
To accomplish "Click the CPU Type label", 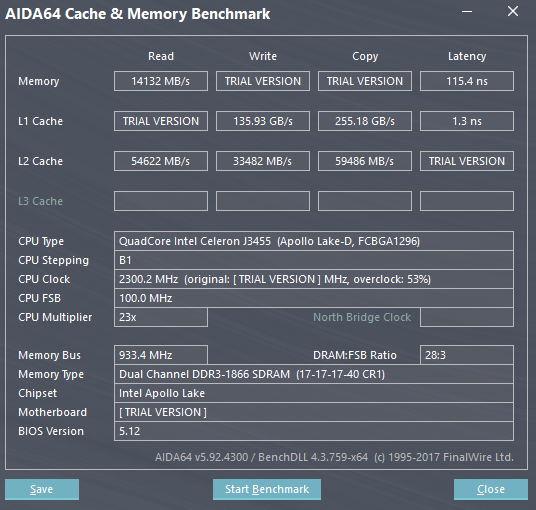I will pyautogui.click(x=41, y=241).
